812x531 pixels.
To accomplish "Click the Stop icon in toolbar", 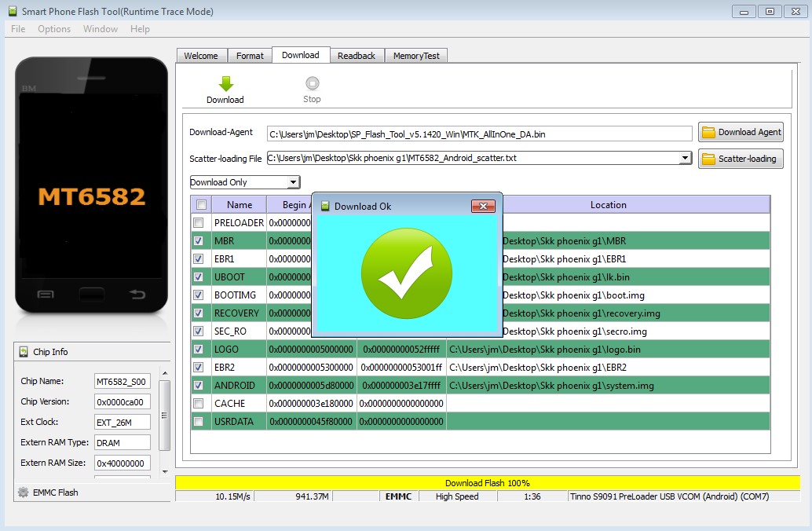I will coord(313,83).
